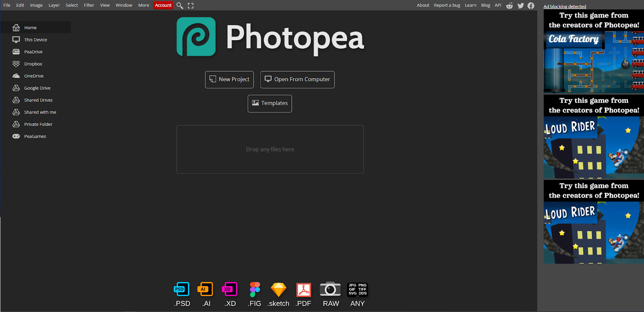Screen dimensions: 644x312
Task: Open the Edit menu
Action: click(20, 5)
